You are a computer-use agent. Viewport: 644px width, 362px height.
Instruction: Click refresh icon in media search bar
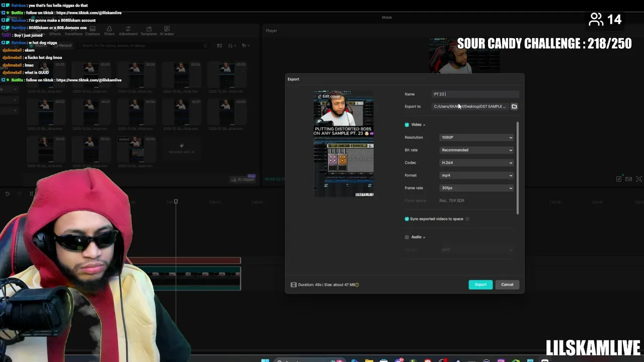click(205, 46)
